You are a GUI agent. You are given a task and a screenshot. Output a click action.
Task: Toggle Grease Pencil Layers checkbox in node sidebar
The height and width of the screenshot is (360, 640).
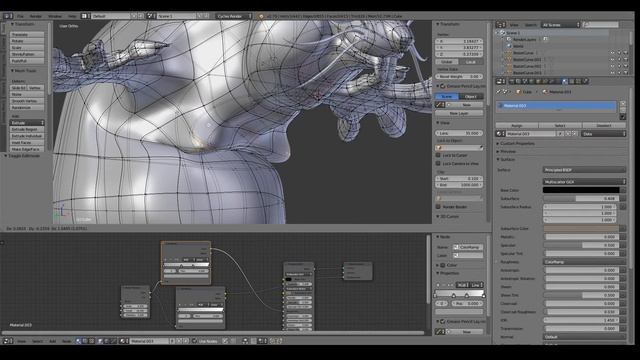coord(443,322)
